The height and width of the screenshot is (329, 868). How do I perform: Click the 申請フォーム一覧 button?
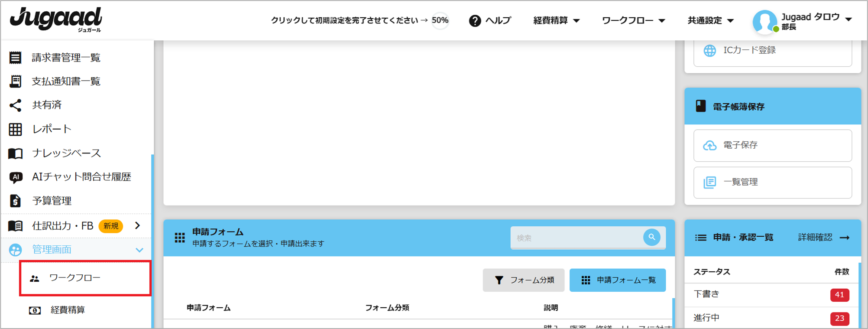click(x=617, y=280)
